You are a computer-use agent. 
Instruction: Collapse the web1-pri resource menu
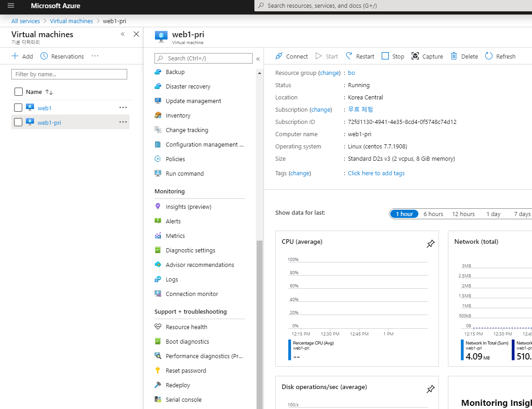258,59
